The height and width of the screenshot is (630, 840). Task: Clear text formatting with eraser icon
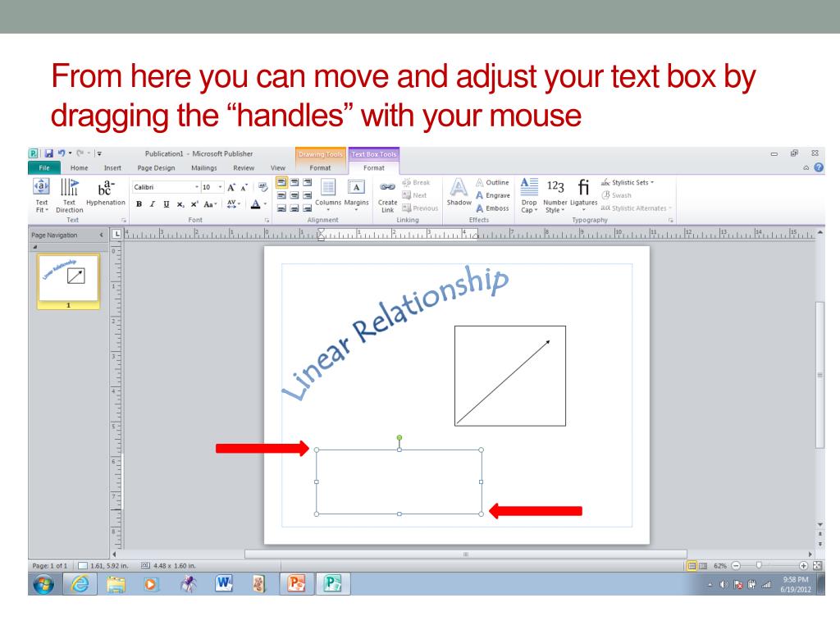tap(262, 187)
